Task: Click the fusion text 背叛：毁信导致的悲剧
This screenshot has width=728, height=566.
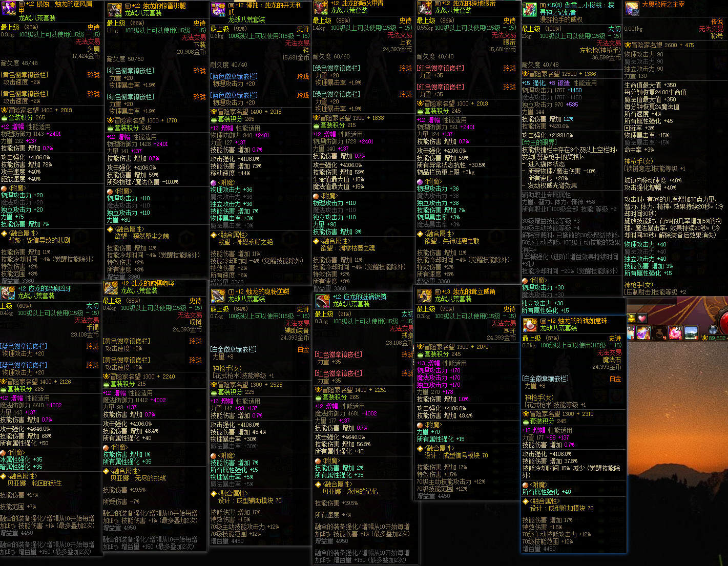Action: click(39, 240)
